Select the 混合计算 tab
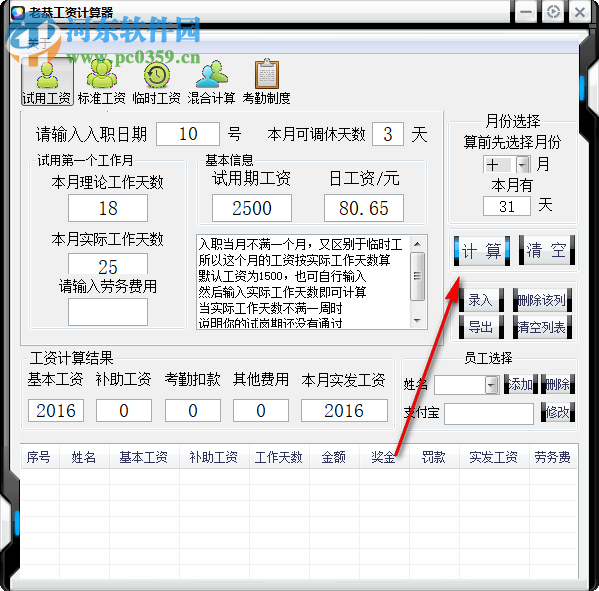Viewport: 599px width, 591px height. 211,82
